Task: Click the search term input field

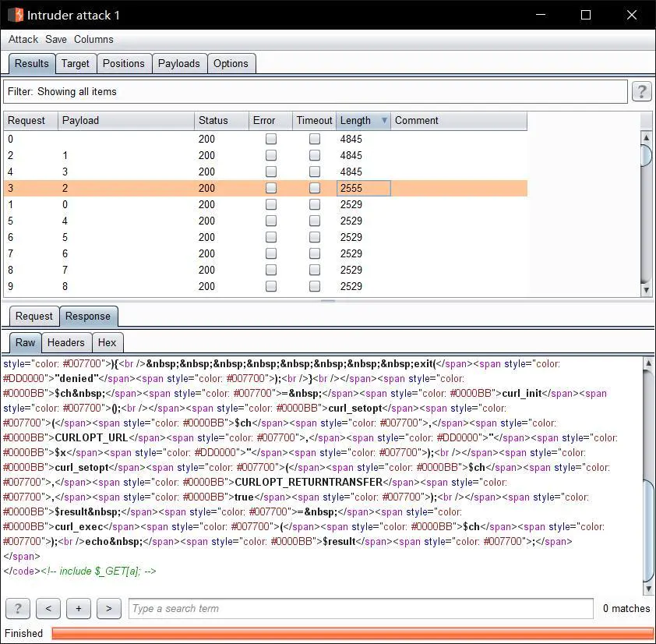Action: click(x=361, y=608)
